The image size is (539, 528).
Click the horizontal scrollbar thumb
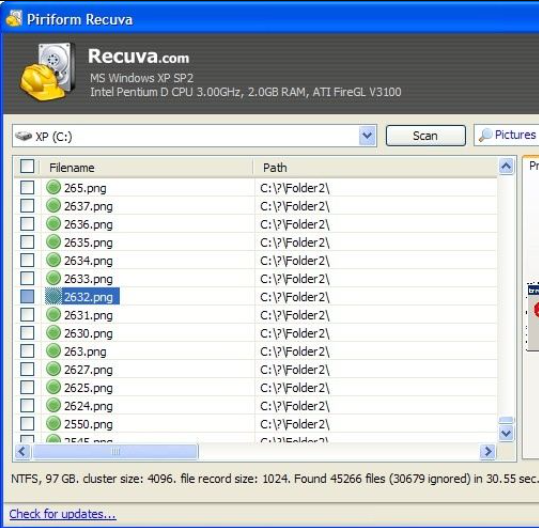pos(115,451)
